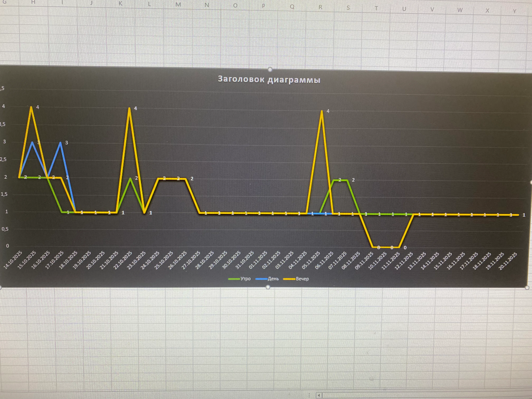This screenshot has width=532, height=399.
Task: Select column header U
Action: click(404, 9)
